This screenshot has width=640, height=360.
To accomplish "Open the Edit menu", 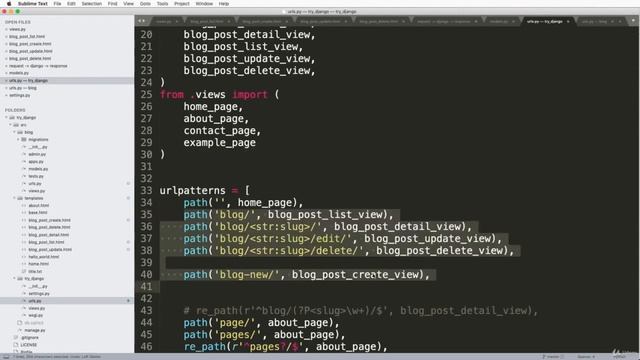I will [x=71, y=4].
